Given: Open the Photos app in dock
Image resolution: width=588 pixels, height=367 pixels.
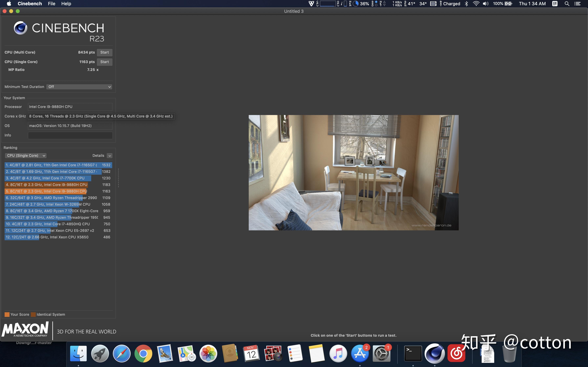Looking at the screenshot, I should click(x=208, y=353).
